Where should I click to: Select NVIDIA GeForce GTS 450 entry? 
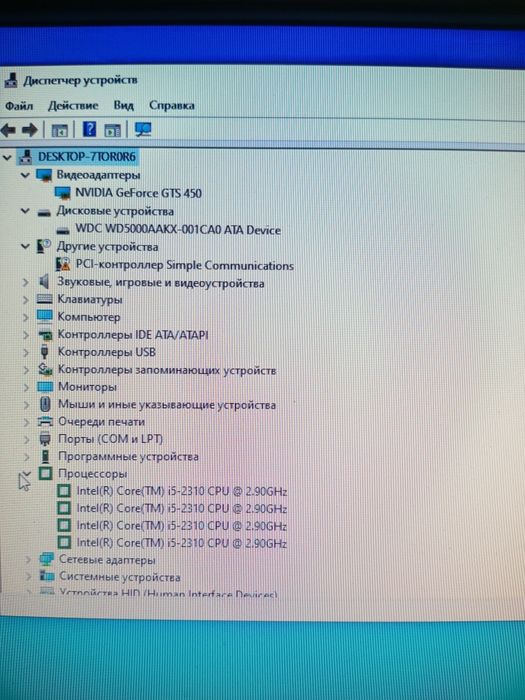point(138,193)
